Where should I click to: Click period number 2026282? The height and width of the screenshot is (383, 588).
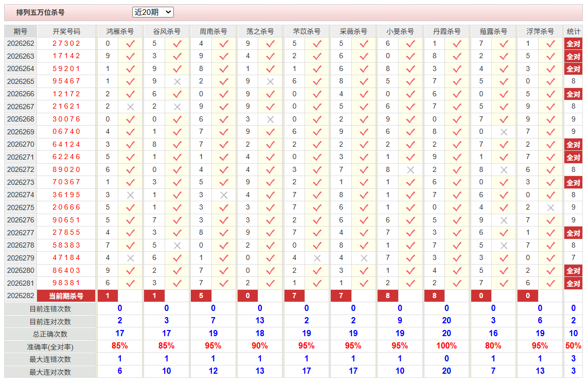tap(21, 296)
